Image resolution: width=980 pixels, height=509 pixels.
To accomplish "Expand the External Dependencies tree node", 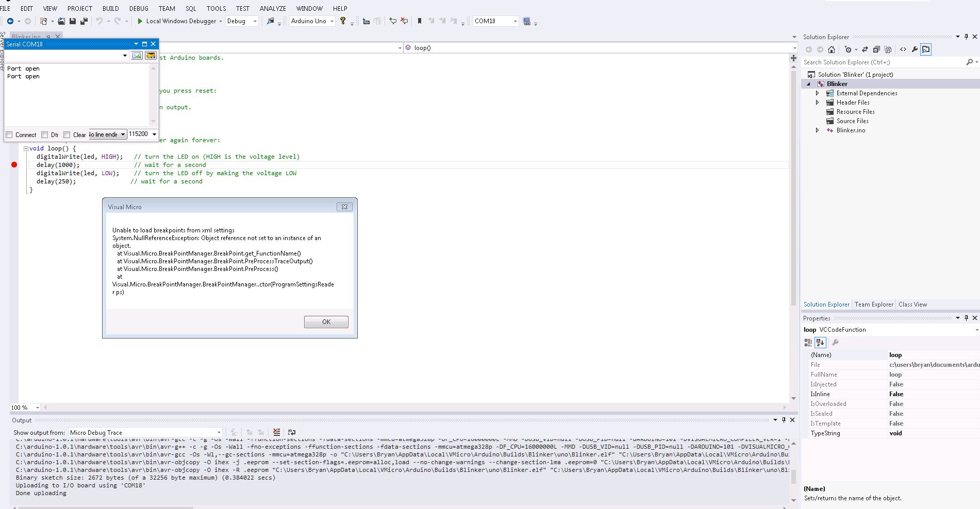I will tap(817, 93).
